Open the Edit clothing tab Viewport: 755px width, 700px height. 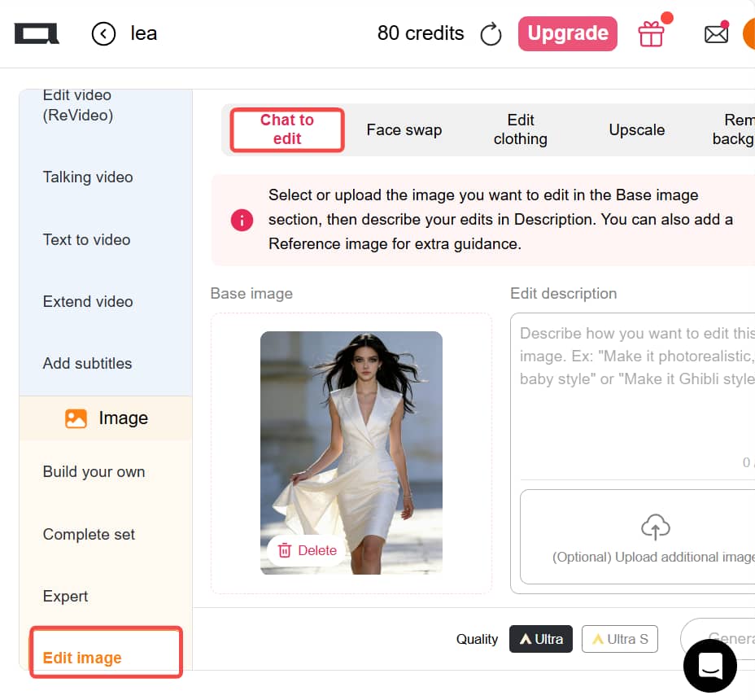[520, 129]
